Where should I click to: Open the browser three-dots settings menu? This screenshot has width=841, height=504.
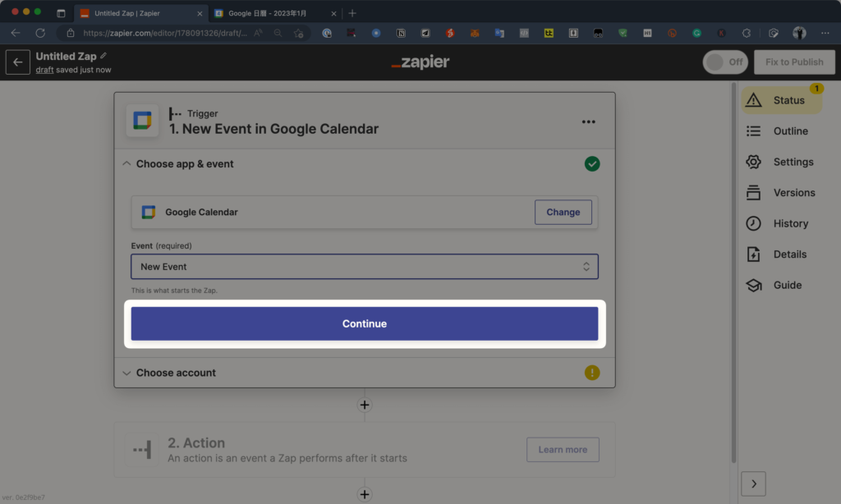(825, 33)
